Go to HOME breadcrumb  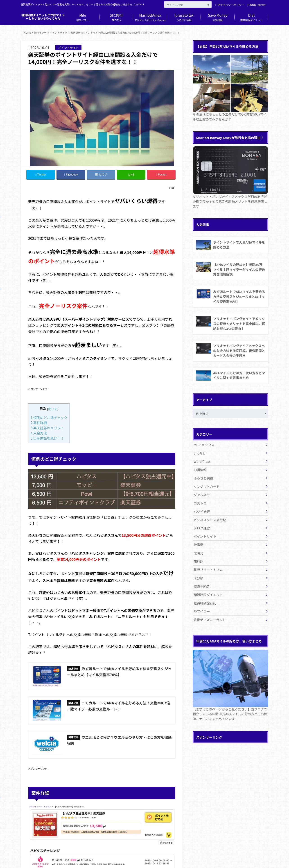click(27, 33)
